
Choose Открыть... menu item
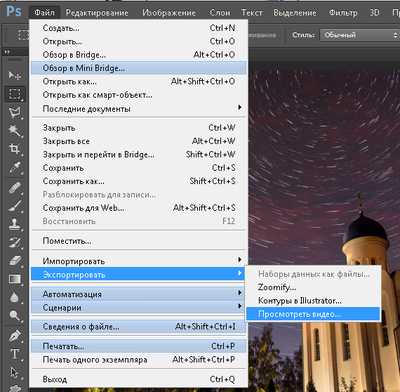point(139,41)
